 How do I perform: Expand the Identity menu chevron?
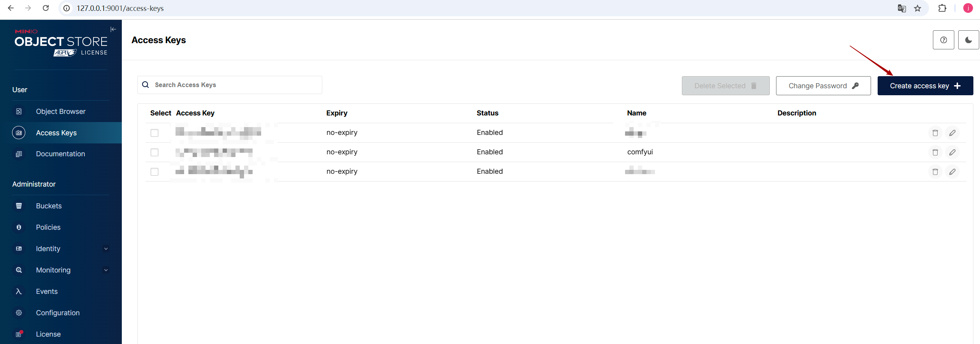[106, 249]
